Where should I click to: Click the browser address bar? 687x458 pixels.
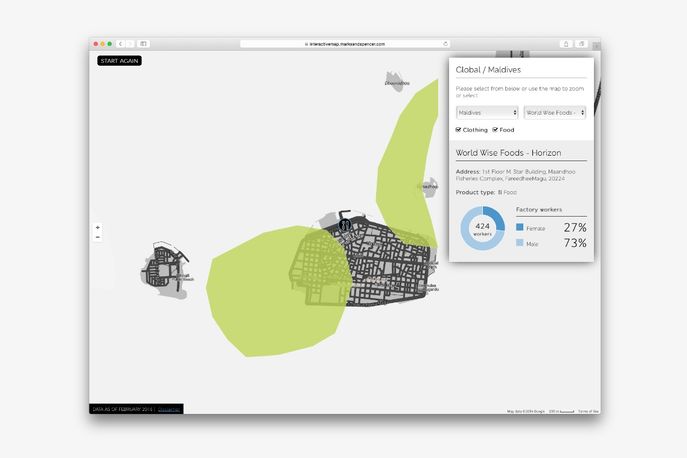(344, 44)
